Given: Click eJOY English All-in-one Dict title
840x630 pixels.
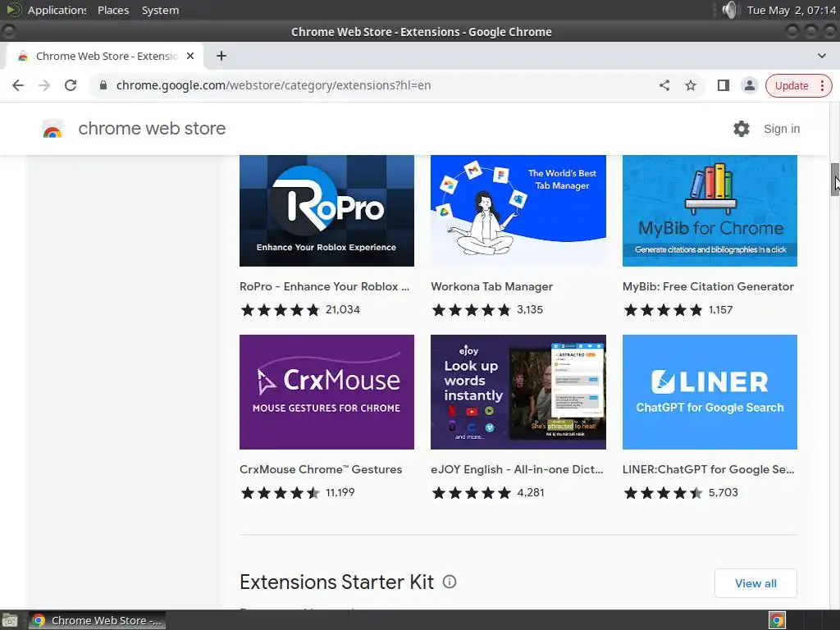Looking at the screenshot, I should click(517, 469).
